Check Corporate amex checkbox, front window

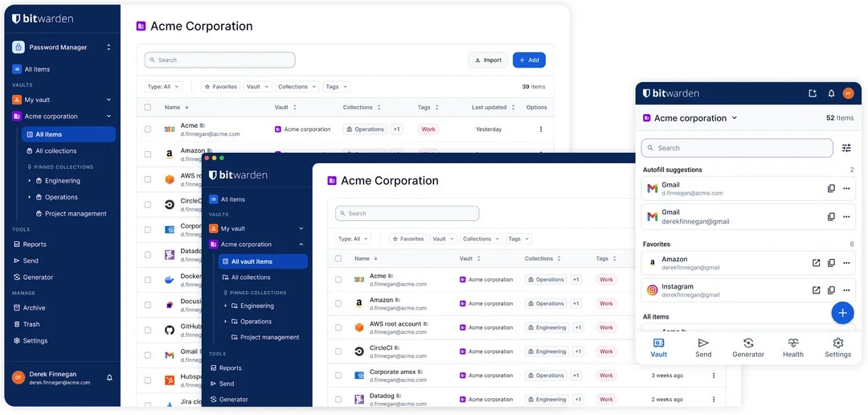tap(338, 375)
